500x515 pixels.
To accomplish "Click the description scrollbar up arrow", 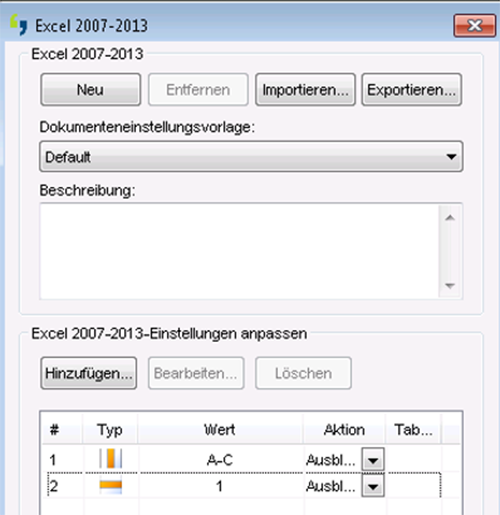I will click(450, 218).
